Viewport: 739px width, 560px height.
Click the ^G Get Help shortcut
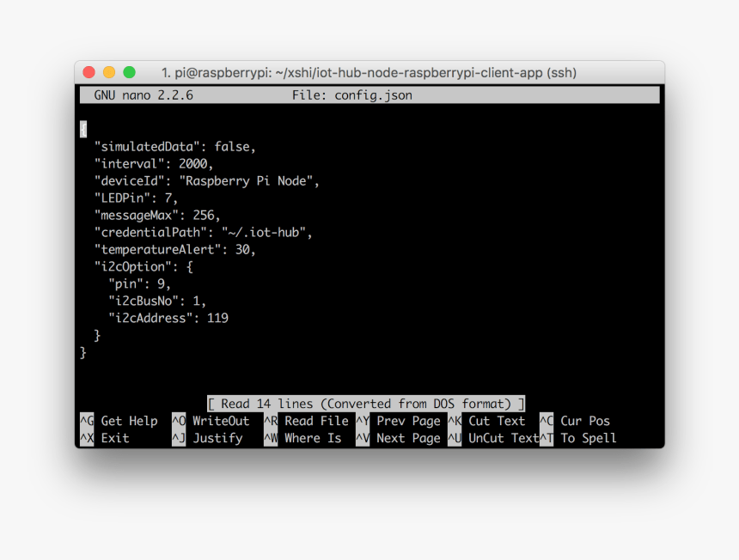119,421
